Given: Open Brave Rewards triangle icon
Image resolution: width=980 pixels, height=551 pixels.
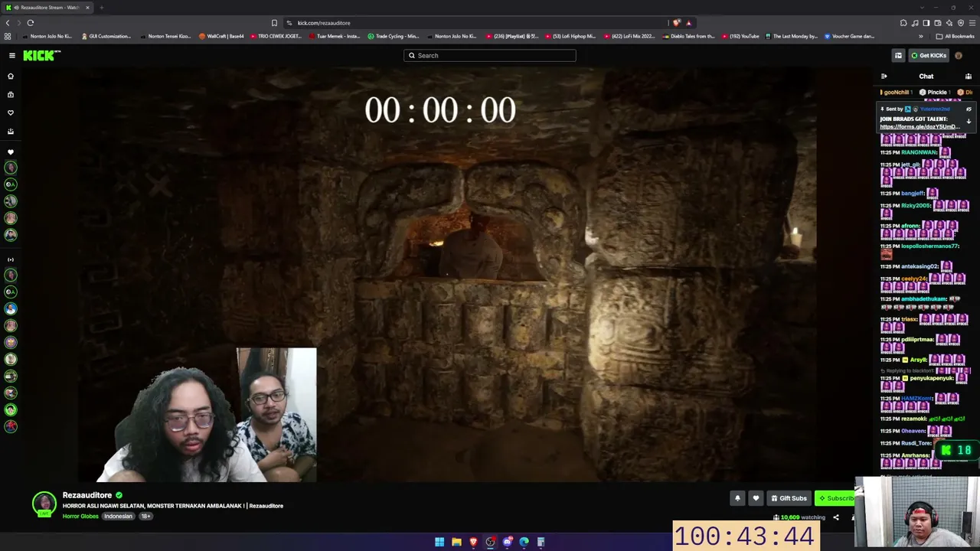Looking at the screenshot, I should (x=688, y=23).
